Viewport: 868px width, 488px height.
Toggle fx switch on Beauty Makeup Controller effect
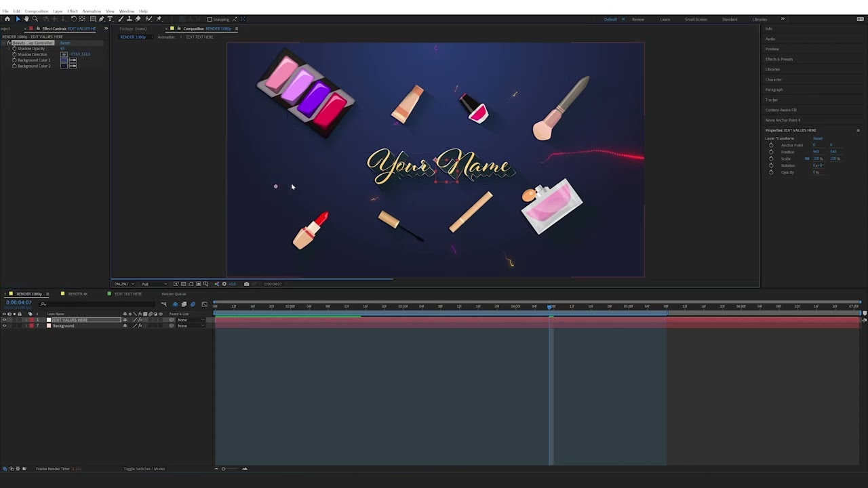(x=9, y=43)
